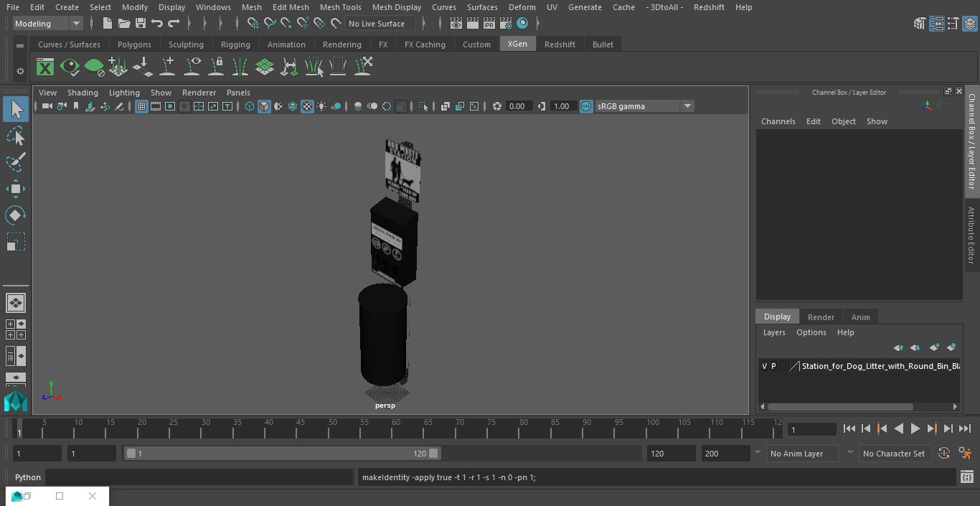This screenshot has height=506, width=980.
Task: Click the XGen window shelf icon
Action: point(45,67)
